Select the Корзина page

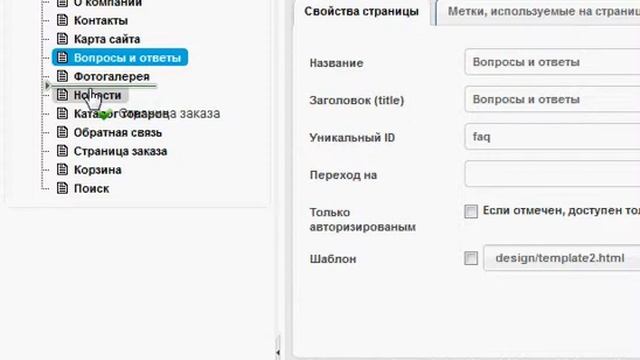98,170
